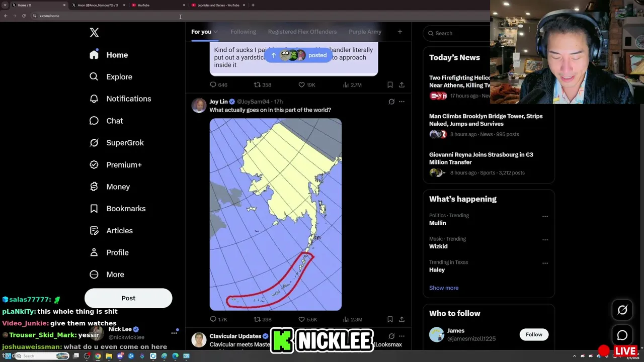Click Show more under What's happening

click(x=444, y=288)
